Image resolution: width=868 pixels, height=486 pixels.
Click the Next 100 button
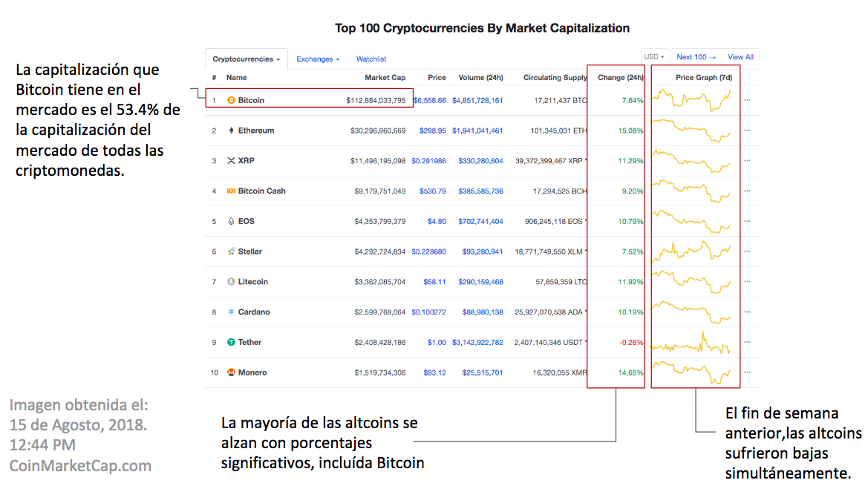696,56
